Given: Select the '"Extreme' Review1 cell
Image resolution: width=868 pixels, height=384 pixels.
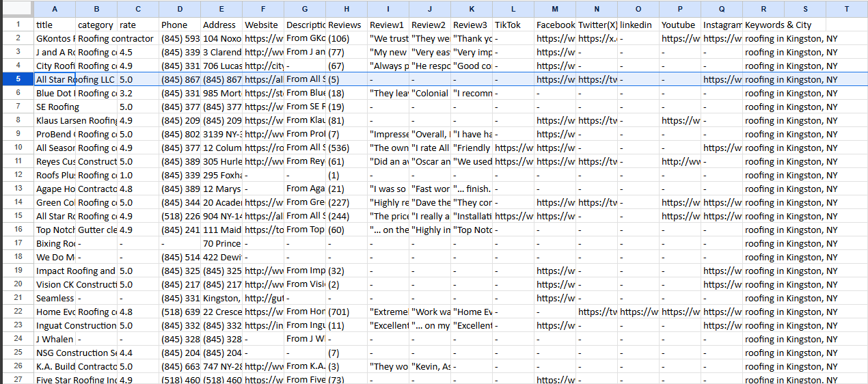Looking at the screenshot, I should tap(388, 312).
